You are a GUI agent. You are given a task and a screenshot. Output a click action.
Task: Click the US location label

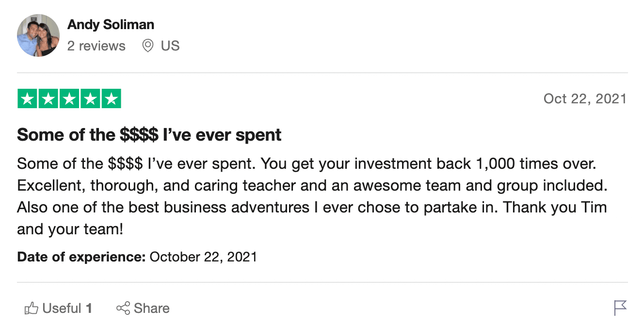click(170, 46)
